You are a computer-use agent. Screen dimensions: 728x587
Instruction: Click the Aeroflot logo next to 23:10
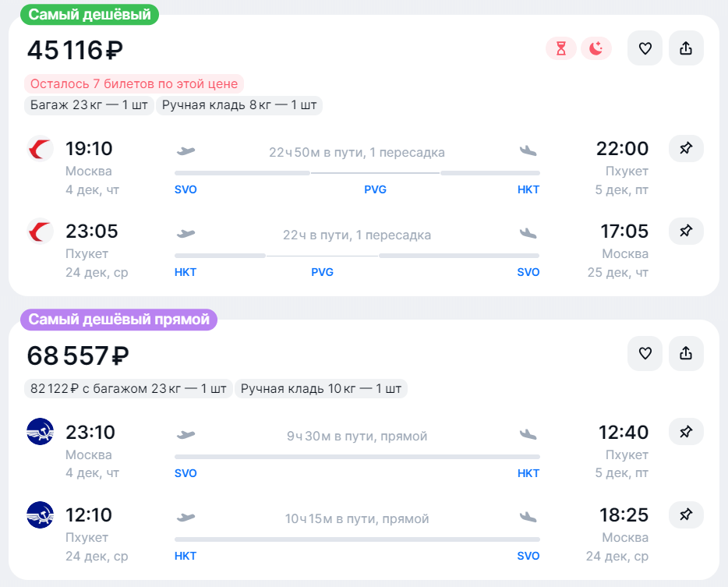pyautogui.click(x=40, y=431)
